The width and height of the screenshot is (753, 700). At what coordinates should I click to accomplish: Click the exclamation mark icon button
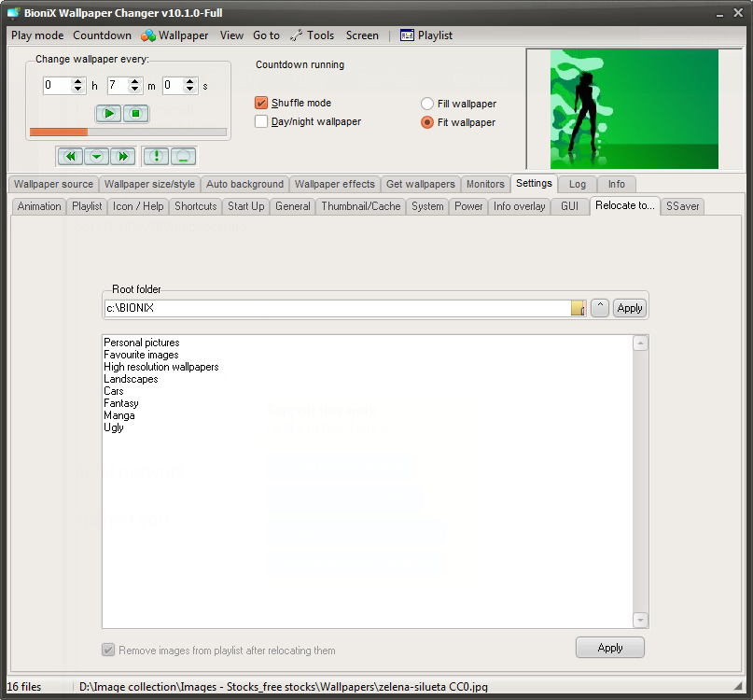156,156
